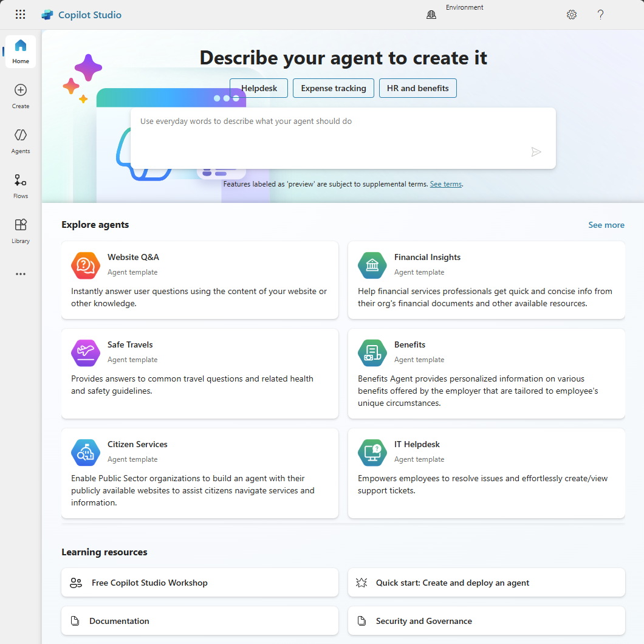Open the Benefits template title
This screenshot has height=644, width=644.
[x=409, y=344]
